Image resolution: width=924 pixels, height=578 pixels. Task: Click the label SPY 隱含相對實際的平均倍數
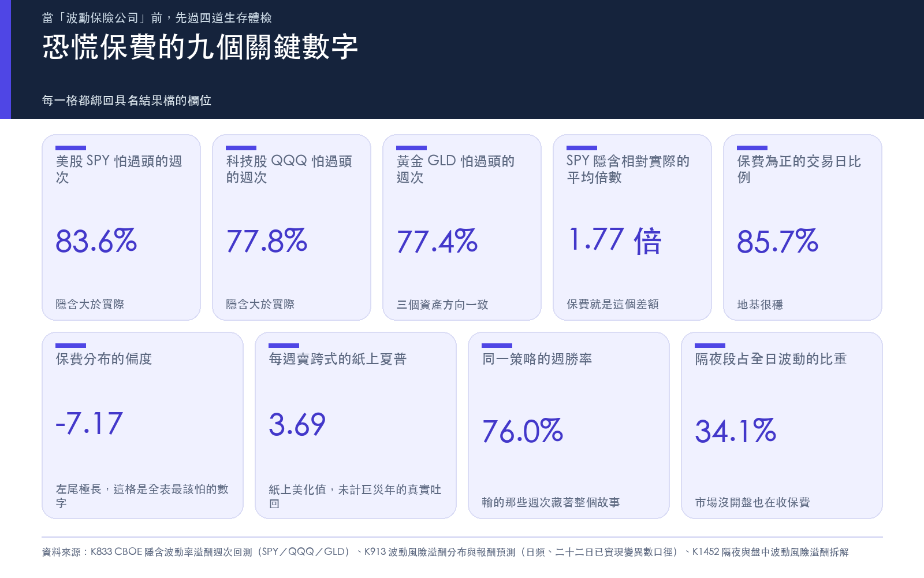click(628, 169)
